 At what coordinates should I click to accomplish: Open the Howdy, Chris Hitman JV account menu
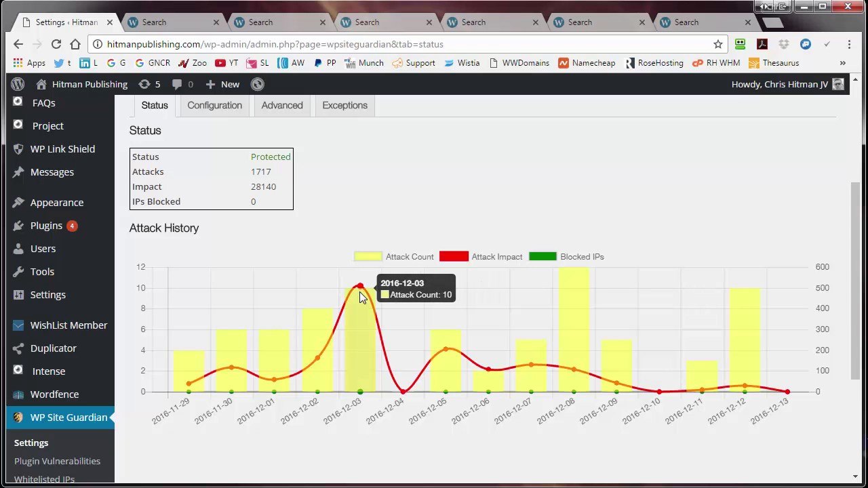click(787, 84)
